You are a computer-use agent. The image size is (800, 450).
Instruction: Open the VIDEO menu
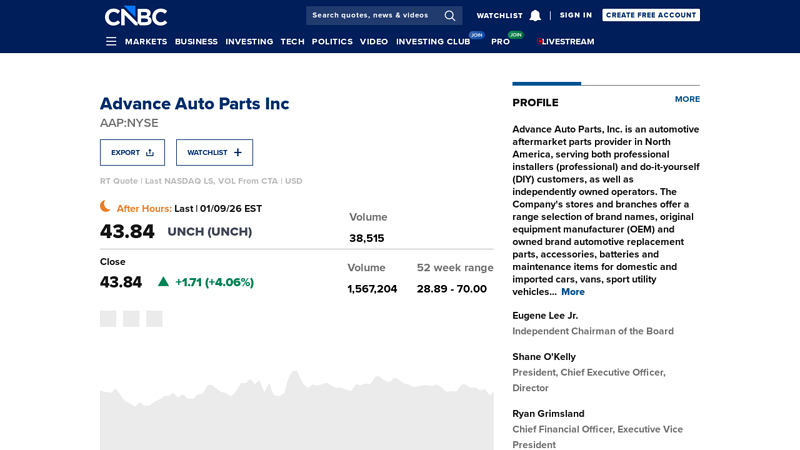[374, 41]
